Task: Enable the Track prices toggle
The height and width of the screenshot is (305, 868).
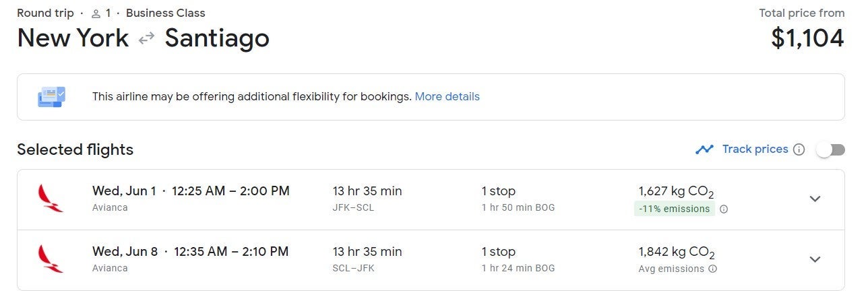Action: pos(830,149)
